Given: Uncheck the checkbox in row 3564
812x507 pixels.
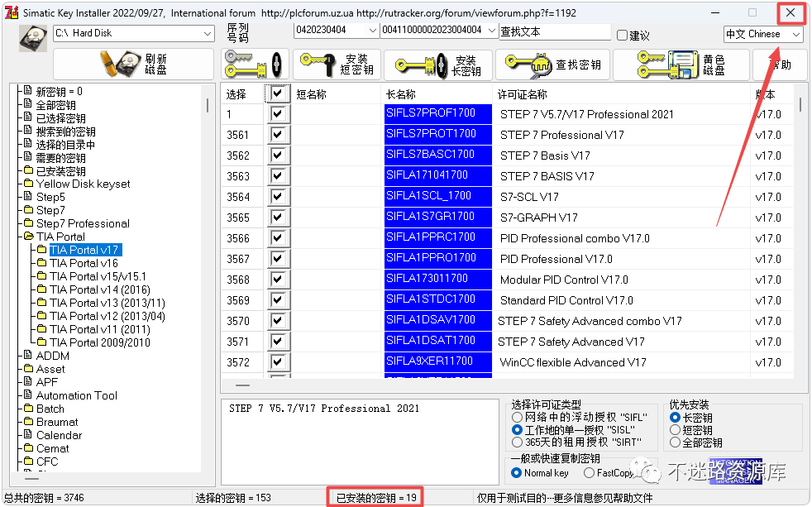Looking at the screenshot, I should point(278,197).
